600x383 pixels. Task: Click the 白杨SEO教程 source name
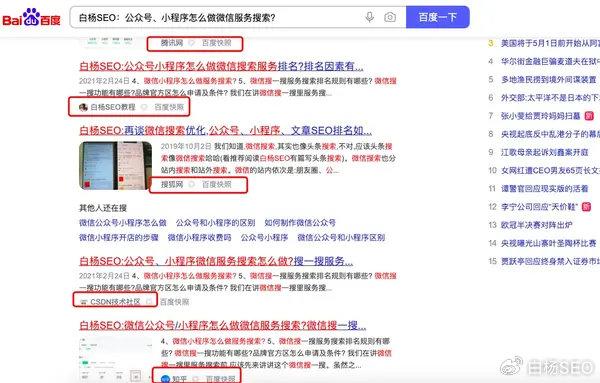click(x=113, y=107)
